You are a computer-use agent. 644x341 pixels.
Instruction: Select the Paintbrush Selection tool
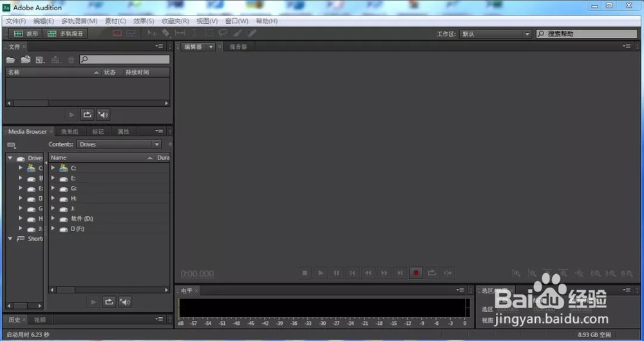238,33
